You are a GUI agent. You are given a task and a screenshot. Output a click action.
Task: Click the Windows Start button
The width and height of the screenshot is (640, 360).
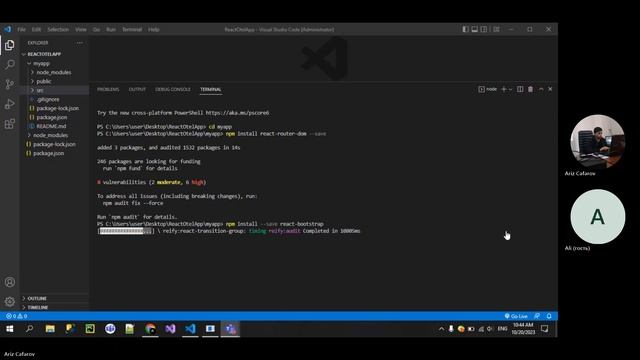(10, 329)
